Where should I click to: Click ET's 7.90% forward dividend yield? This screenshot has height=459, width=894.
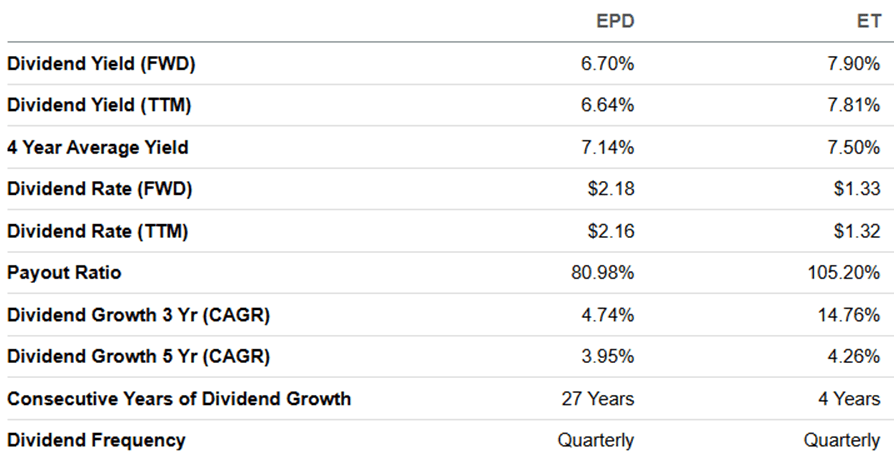(x=856, y=63)
